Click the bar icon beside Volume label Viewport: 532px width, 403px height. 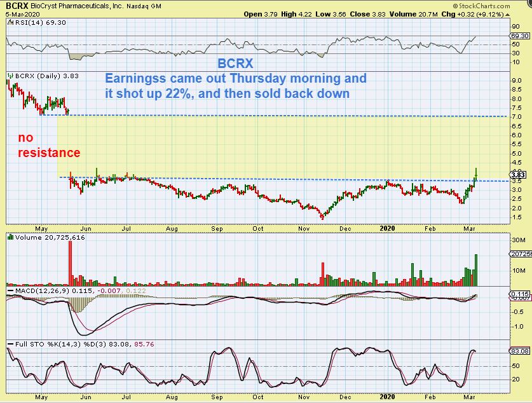(x=10, y=237)
